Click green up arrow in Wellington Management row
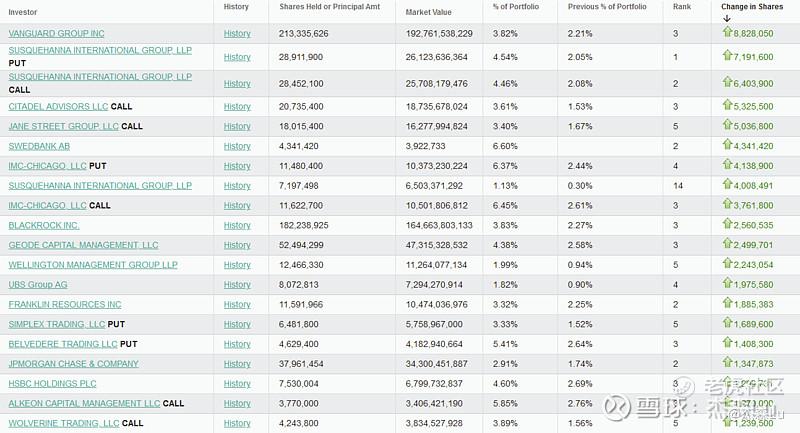The width and height of the screenshot is (800, 433). 727,265
